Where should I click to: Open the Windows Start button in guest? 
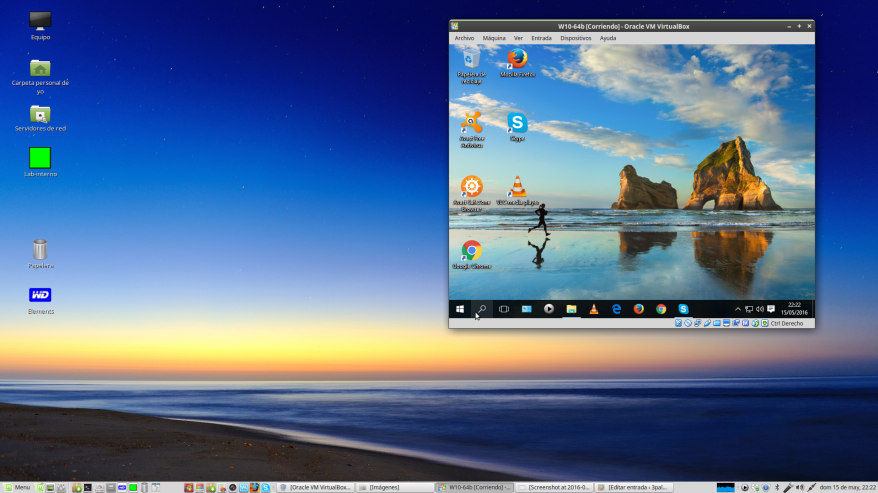(460, 309)
